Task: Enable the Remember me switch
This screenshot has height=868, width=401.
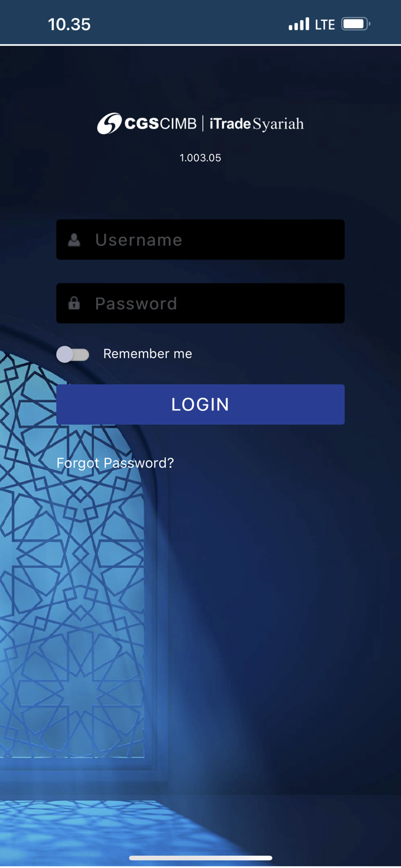Action: (x=73, y=354)
